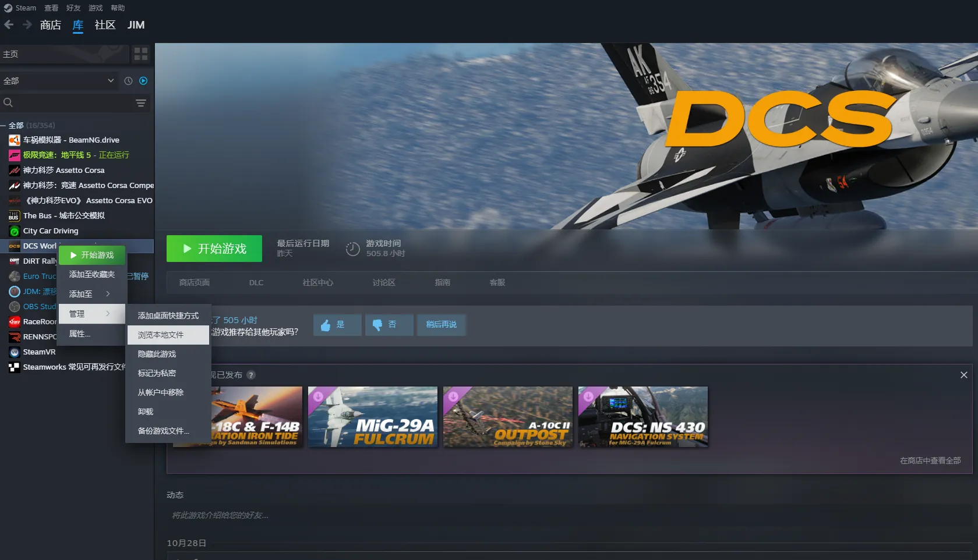Click the large green 开始游戏 button
The width and height of the screenshot is (978, 560).
pyautogui.click(x=214, y=249)
